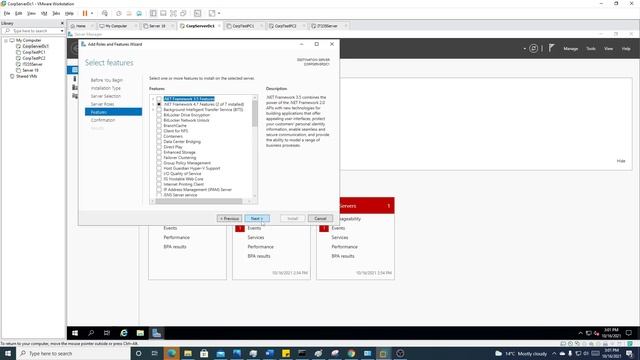The width and height of the screenshot is (640, 360).
Task: Click the take snapshot clock icon
Action: pyautogui.click(x=119, y=13)
